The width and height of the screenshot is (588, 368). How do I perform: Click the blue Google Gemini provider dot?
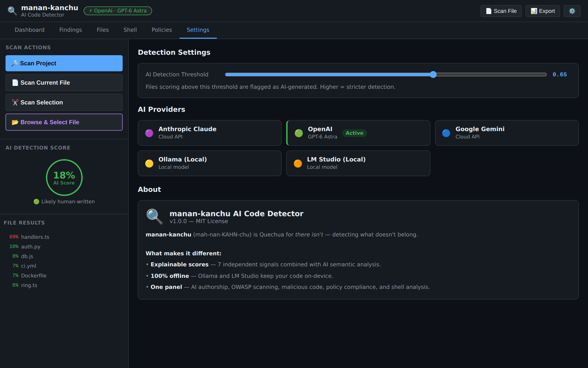pyautogui.click(x=446, y=133)
